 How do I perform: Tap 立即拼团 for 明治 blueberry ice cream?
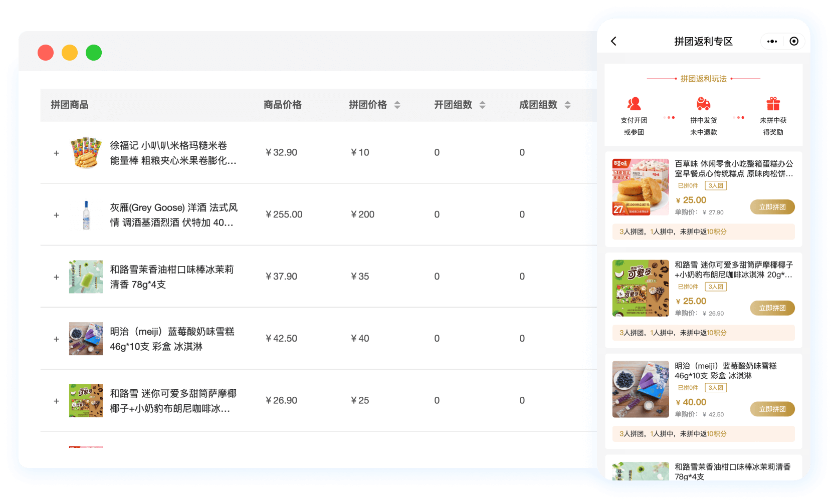pos(772,409)
